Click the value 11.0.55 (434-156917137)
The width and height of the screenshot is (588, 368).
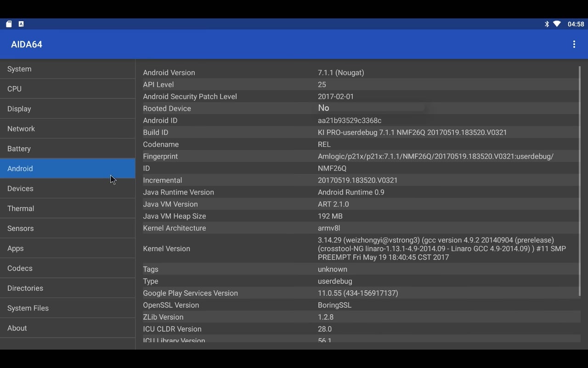pos(358,293)
